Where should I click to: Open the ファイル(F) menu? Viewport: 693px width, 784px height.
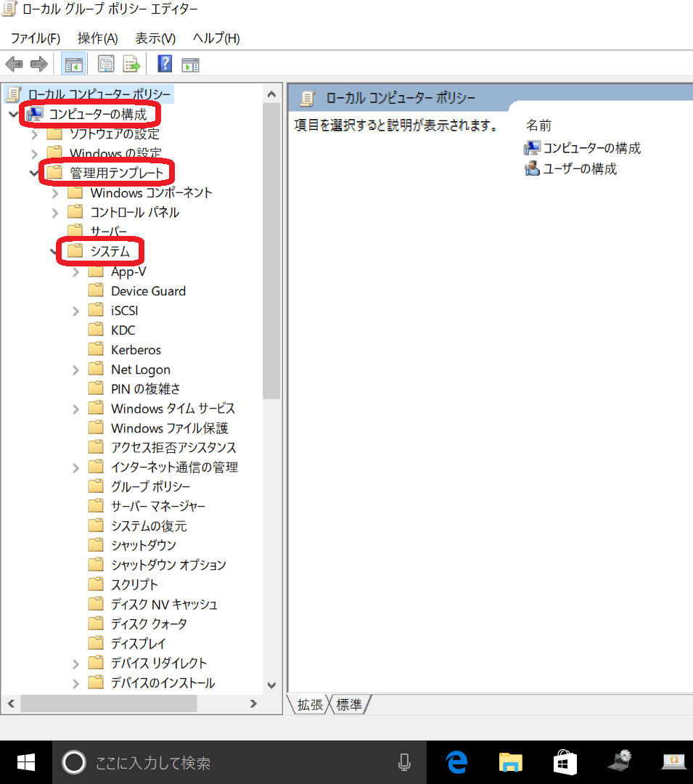35,38
